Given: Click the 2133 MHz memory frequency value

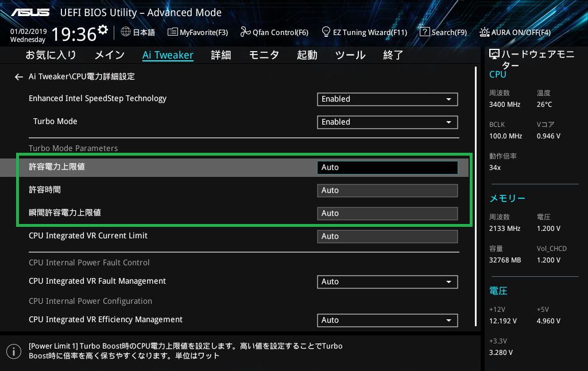Looking at the screenshot, I should [505, 229].
